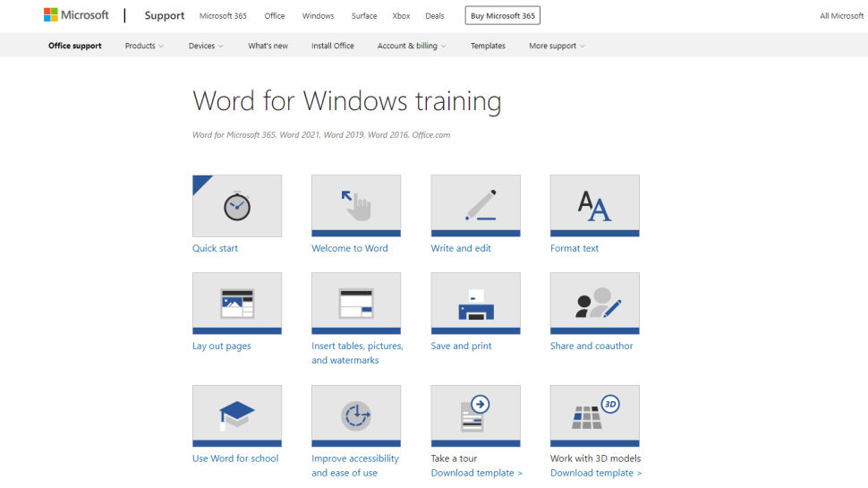Select the Write and edit pencil tile
Screen dimensions: 868x488
[475, 206]
